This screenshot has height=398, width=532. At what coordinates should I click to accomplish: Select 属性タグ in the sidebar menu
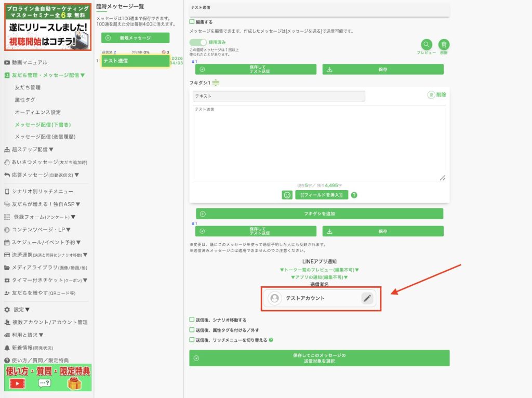pyautogui.click(x=25, y=100)
